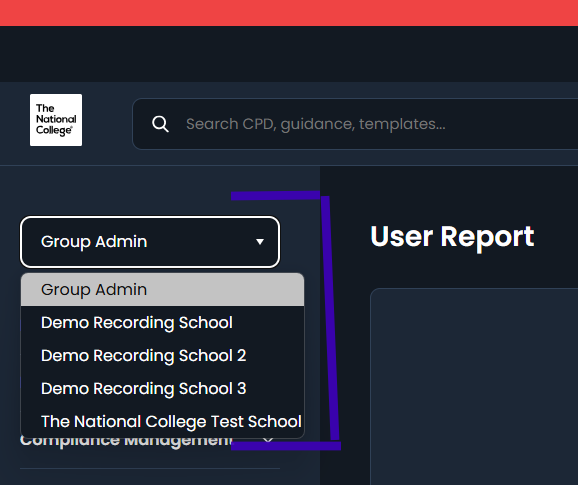Viewport: 578px width, 485px height.
Task: Click The National College logo
Action: coord(56,120)
